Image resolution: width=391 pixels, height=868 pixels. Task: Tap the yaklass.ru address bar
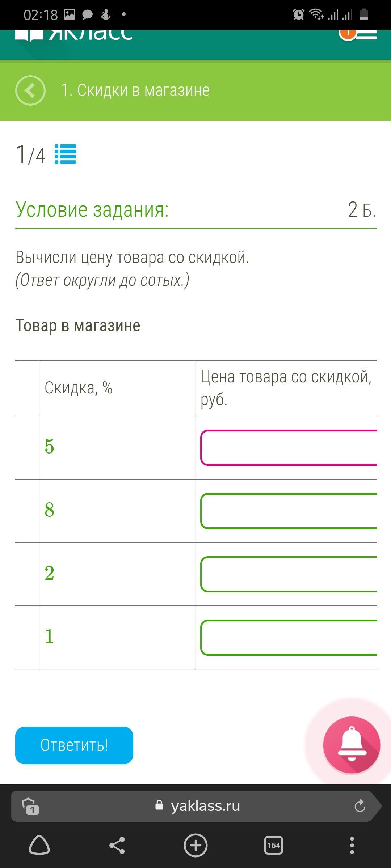195,806
